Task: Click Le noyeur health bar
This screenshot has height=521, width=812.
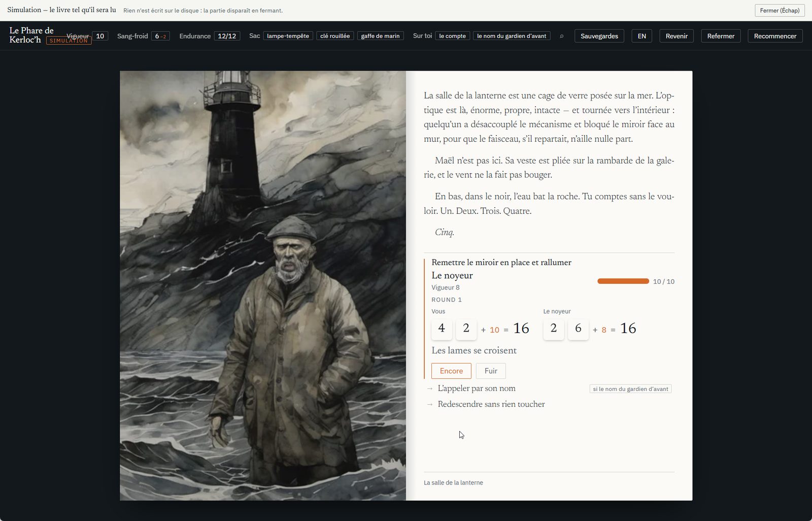Action: [623, 281]
